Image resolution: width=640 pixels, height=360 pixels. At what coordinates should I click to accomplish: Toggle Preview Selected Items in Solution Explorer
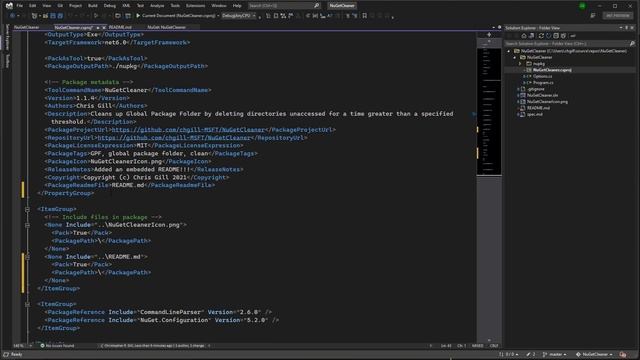(x=573, y=36)
